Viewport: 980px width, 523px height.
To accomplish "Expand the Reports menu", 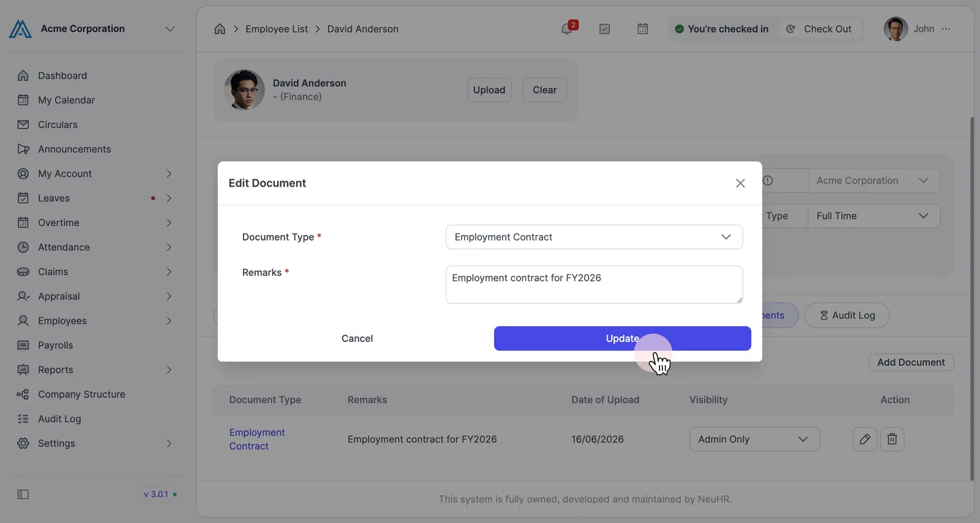I will [x=95, y=370].
